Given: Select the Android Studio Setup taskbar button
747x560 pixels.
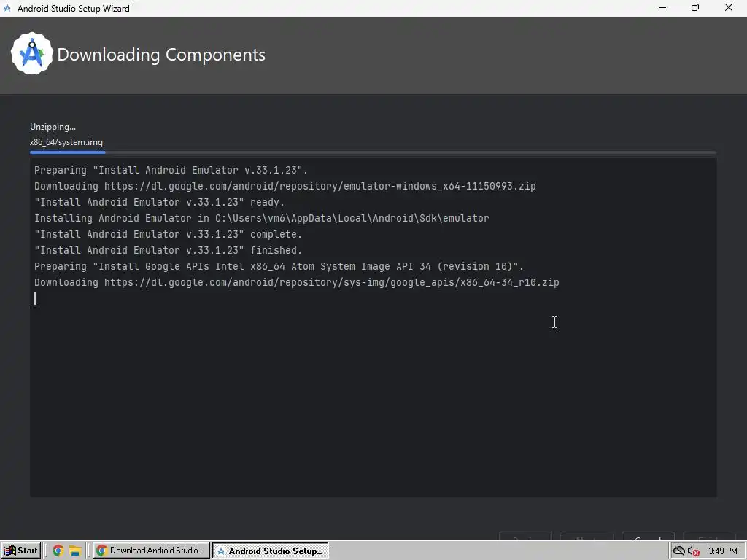Looking at the screenshot, I should [x=270, y=551].
